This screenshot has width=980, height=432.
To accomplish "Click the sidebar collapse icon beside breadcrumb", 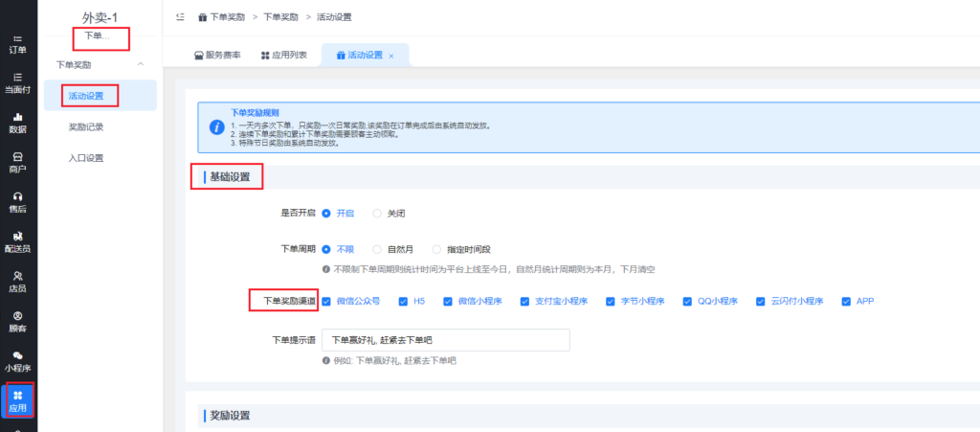I will (x=181, y=17).
